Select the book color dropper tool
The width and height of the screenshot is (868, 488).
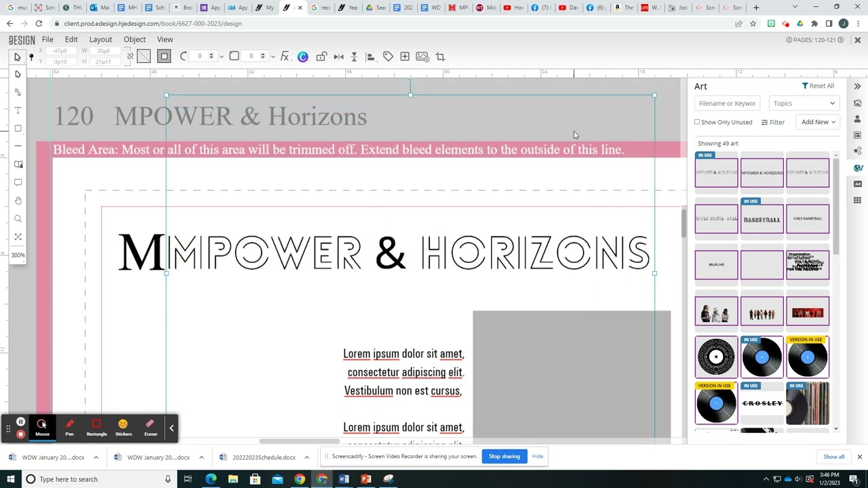tap(18, 164)
